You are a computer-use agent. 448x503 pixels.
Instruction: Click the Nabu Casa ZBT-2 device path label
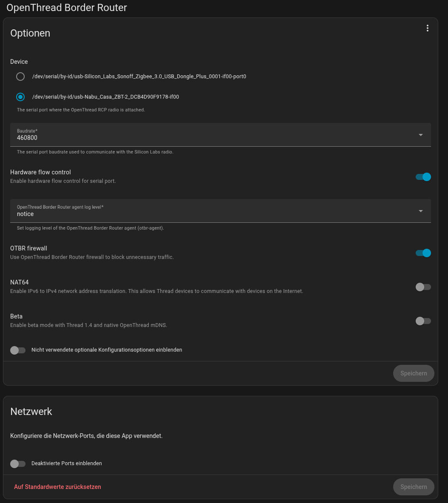pos(105,97)
